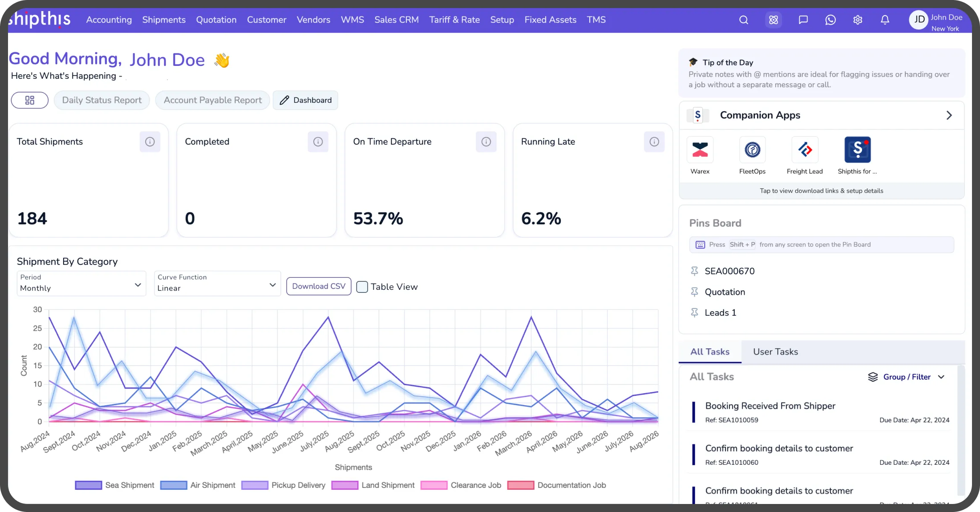Open pinned item SEA000670
The height and width of the screenshot is (512, 980).
tap(729, 271)
